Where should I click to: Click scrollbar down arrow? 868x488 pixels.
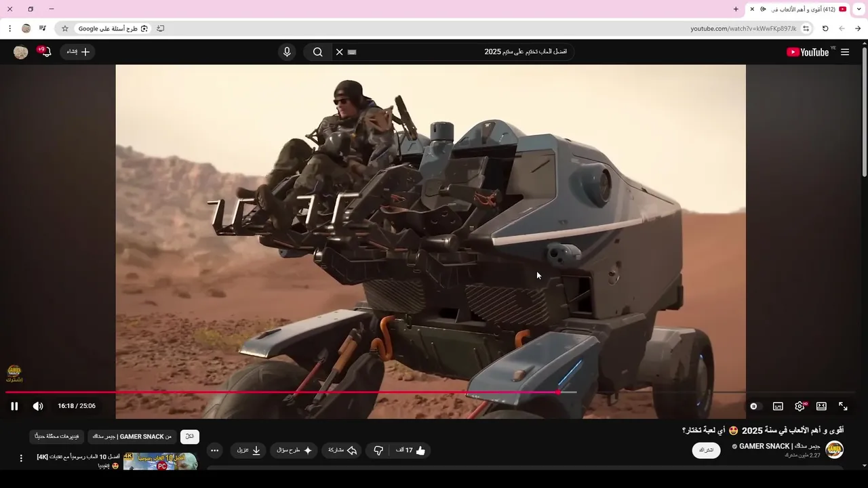pyautogui.click(x=864, y=466)
